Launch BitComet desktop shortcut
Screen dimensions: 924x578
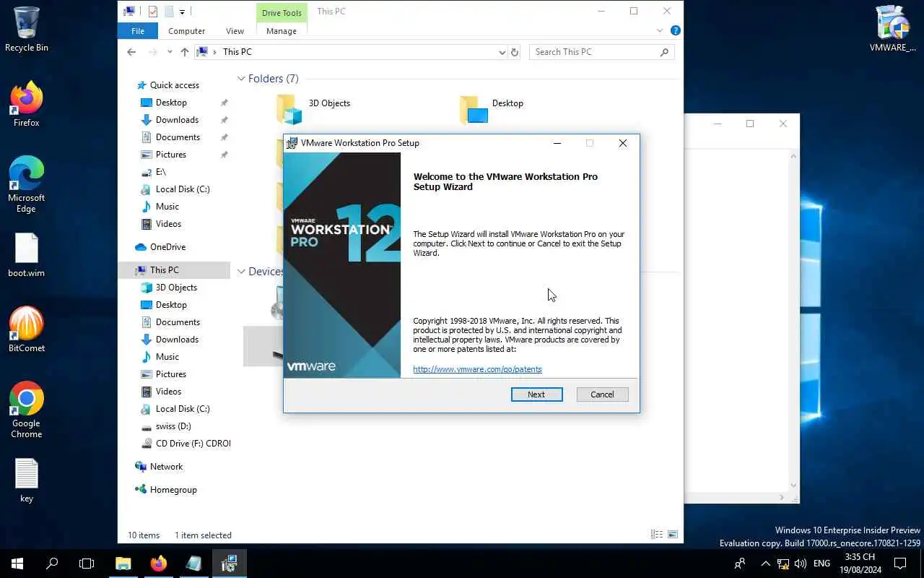(x=27, y=330)
